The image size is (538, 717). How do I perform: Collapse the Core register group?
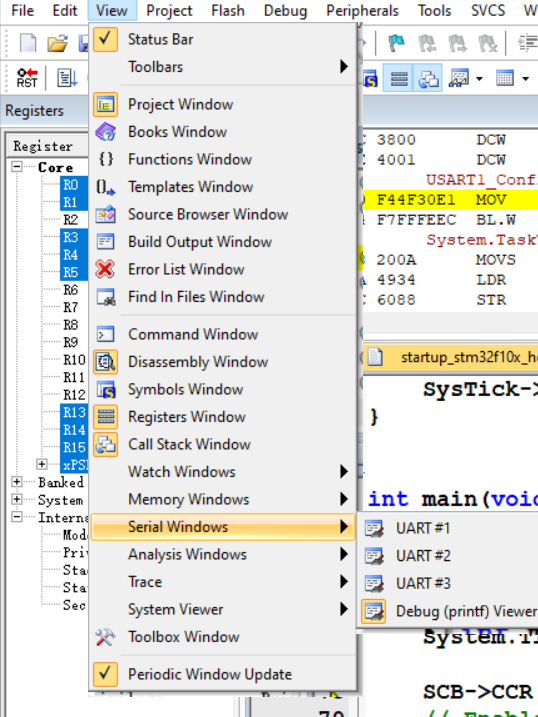(x=16, y=166)
